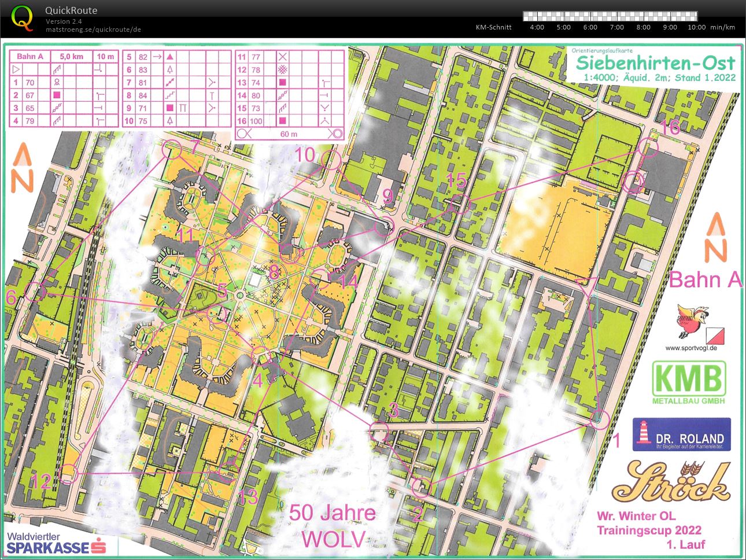Click the KMB Metallbau GmbH logo

689,383
